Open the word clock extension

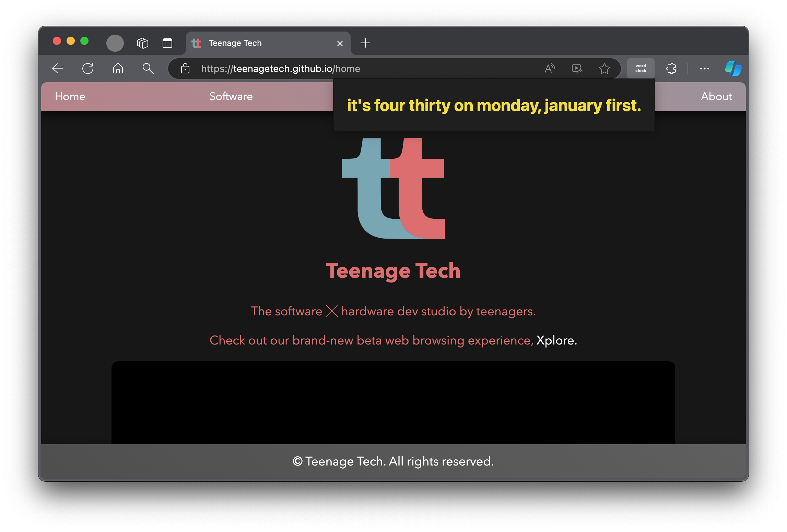tap(641, 69)
